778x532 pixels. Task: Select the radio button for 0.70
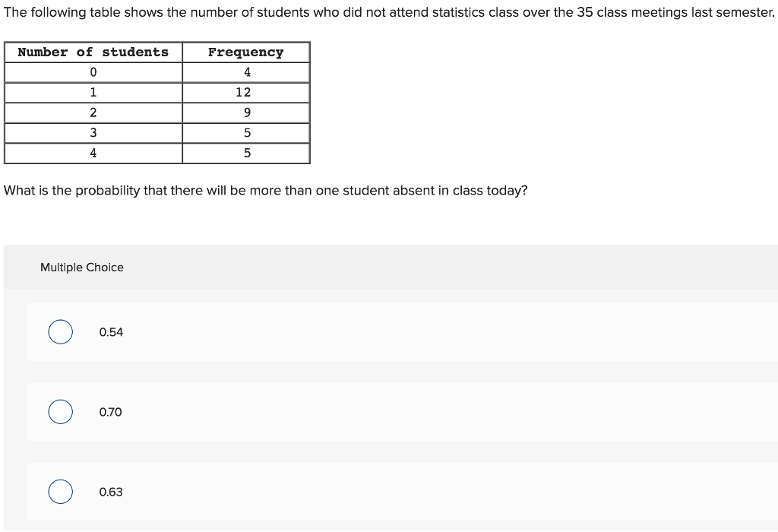61,412
